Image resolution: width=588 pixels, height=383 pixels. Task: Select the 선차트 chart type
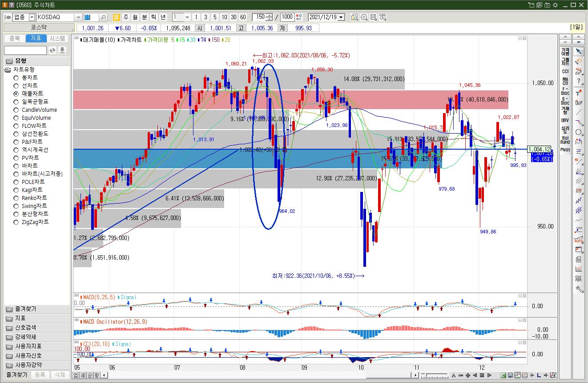pos(26,86)
